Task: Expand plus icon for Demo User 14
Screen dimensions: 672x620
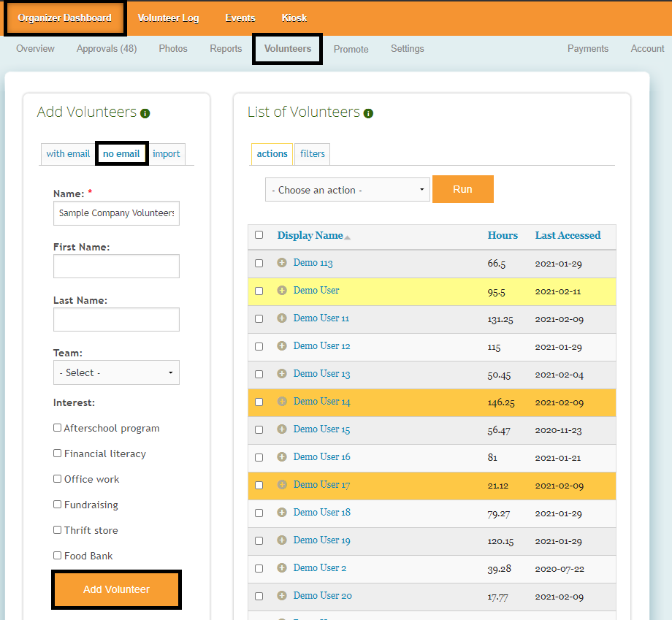Action: click(282, 402)
